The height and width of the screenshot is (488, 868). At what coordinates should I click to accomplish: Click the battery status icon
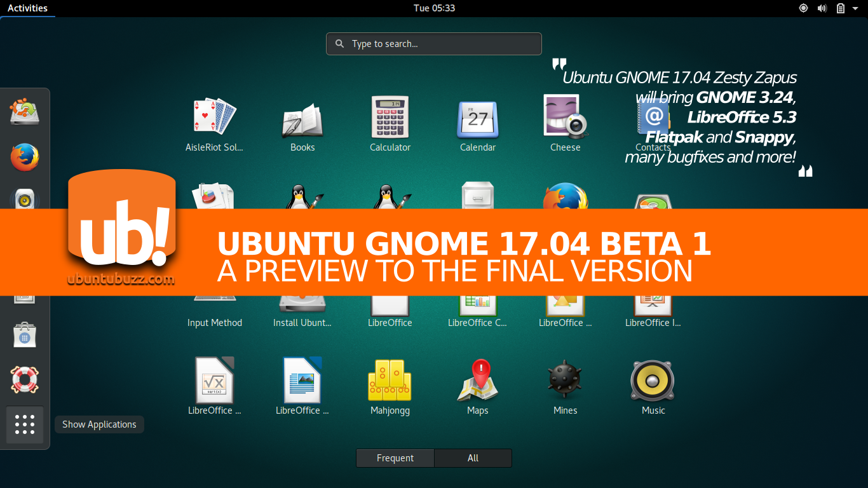[841, 8]
